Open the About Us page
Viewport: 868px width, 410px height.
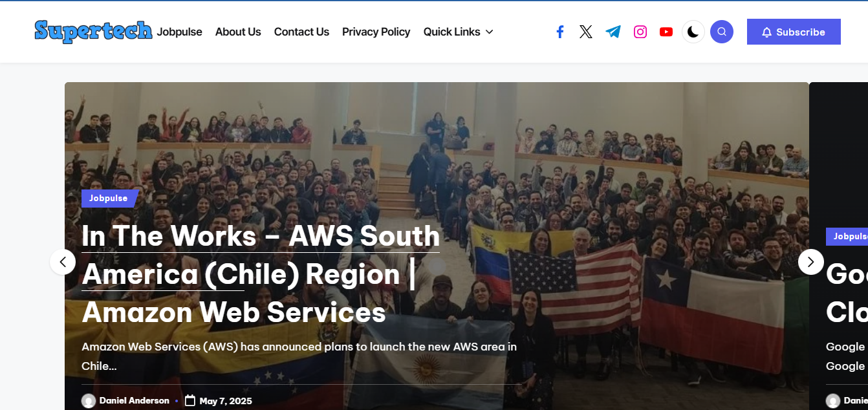238,32
